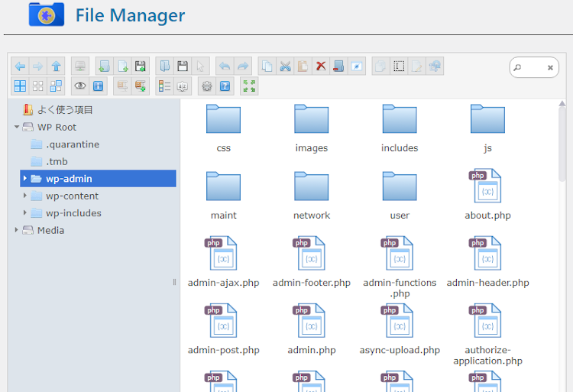The image size is (573, 392).
Task: Edit file with the pencil page icon
Action: [x=416, y=66]
